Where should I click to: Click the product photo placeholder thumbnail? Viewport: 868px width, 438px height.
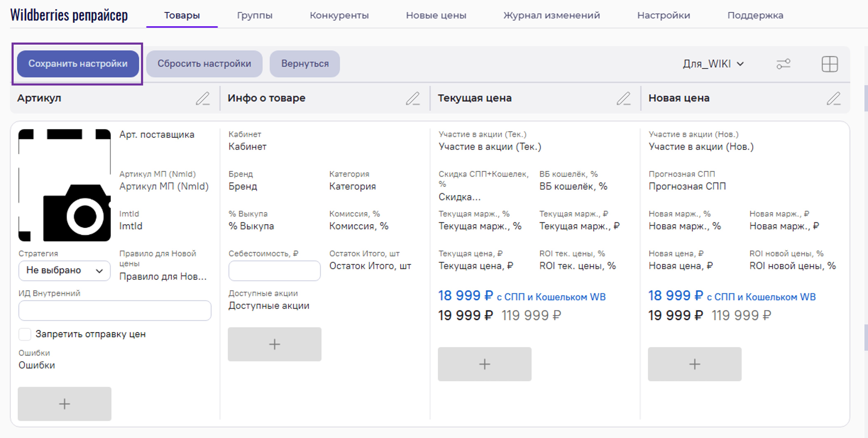coord(64,185)
